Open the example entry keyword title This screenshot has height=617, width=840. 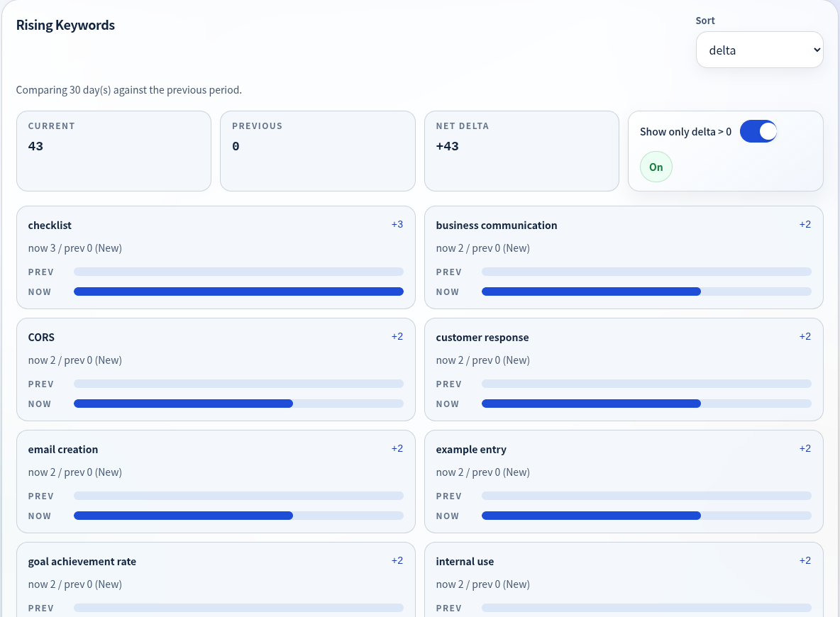coord(471,450)
